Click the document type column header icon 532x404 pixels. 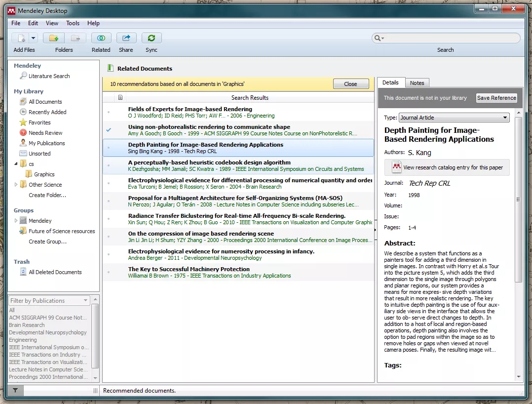[x=120, y=97]
